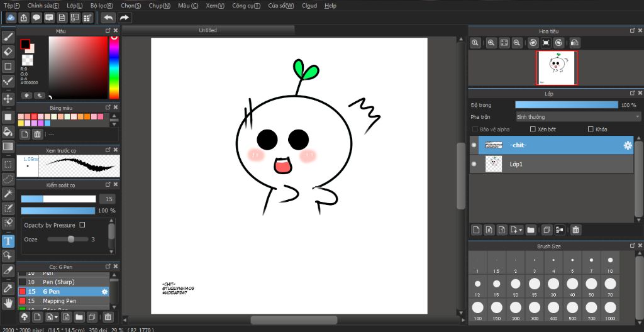Click the rainbow hue strip
Viewport: 644px width, 332px height.
pyautogui.click(x=114, y=68)
